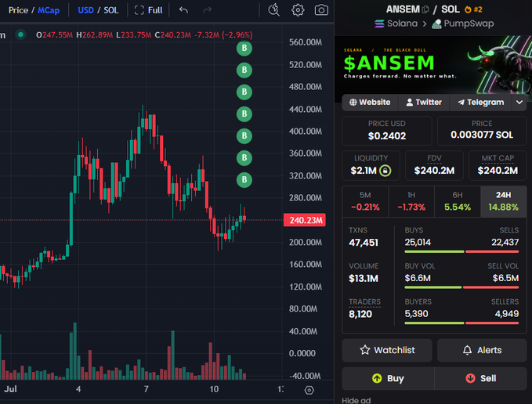This screenshot has height=404, width=532.
Task: Click buy marker near 320.00M level
Action: point(244,179)
